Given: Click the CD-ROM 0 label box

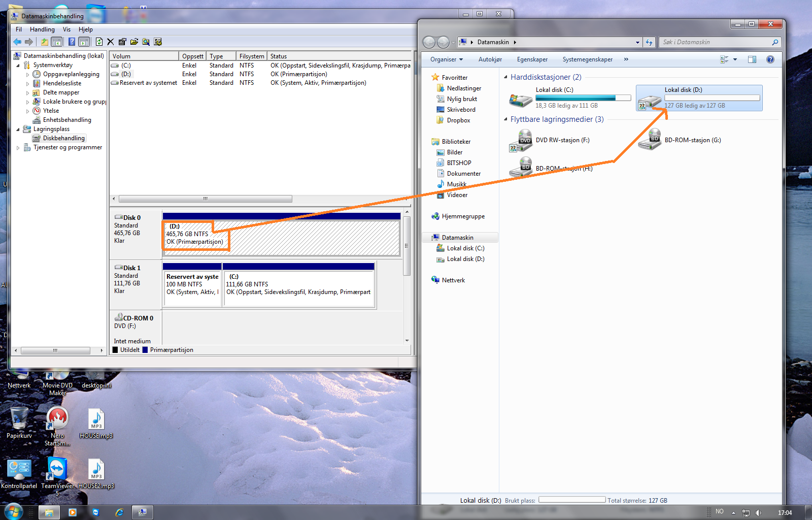Looking at the screenshot, I should 136,328.
